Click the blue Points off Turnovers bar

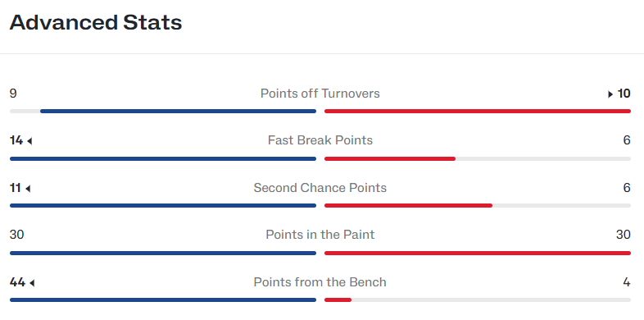[x=179, y=111]
